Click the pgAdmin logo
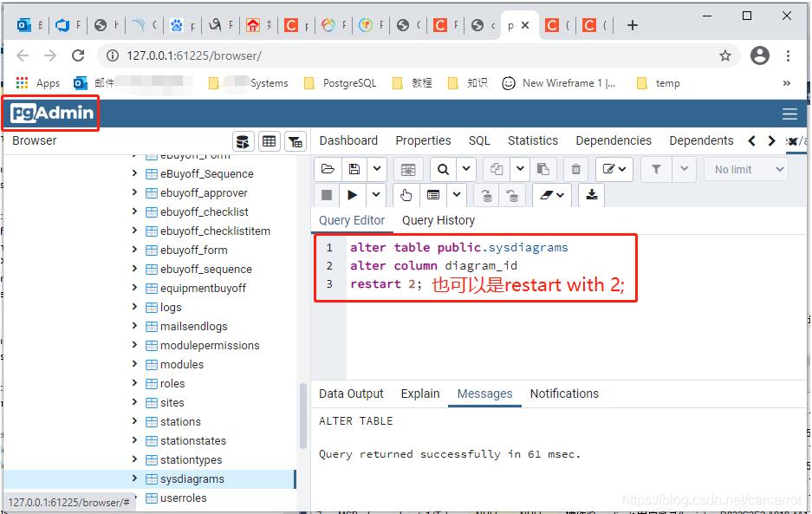 pos(52,114)
